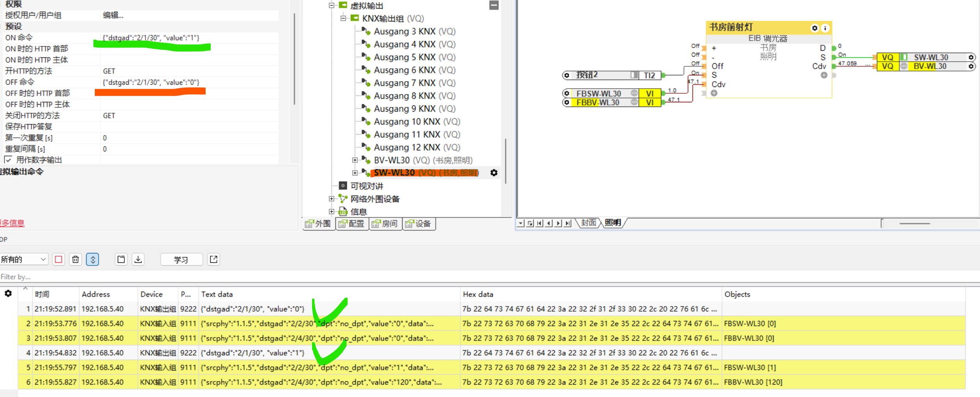Screen dimensions: 980x397
Task: Click gear icon of FBBV-WL30 input
Action: click(567, 102)
